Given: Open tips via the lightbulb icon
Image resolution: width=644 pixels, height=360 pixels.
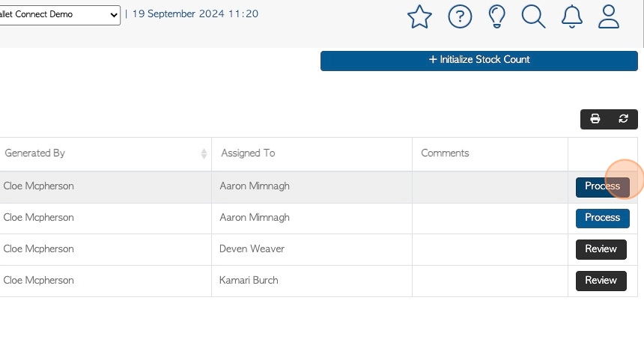Looking at the screenshot, I should (496, 16).
